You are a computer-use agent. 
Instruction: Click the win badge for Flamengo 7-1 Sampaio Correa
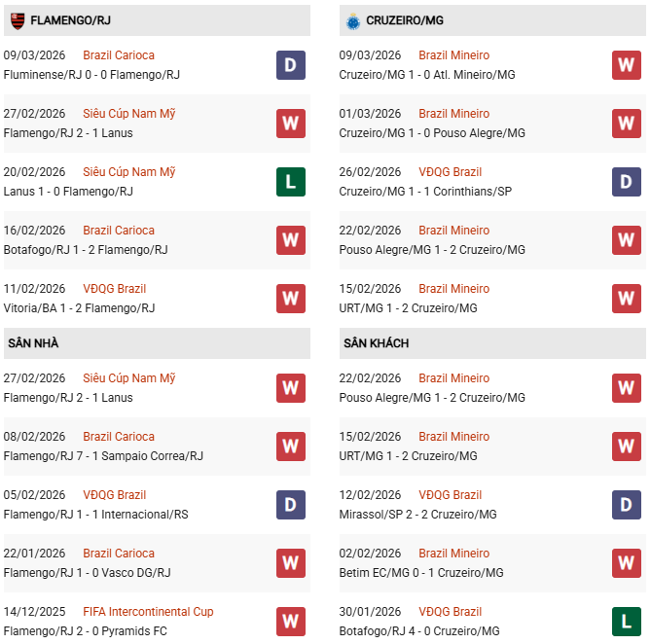291,447
